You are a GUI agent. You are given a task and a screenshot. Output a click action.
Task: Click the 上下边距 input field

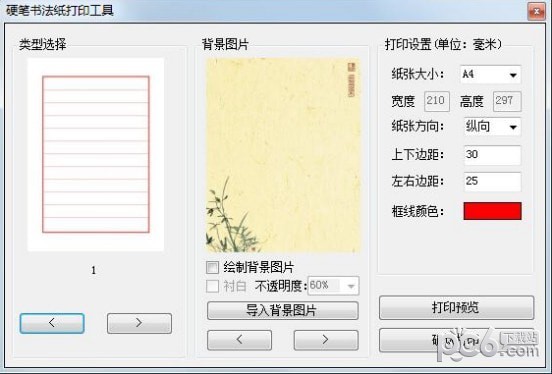pos(492,155)
